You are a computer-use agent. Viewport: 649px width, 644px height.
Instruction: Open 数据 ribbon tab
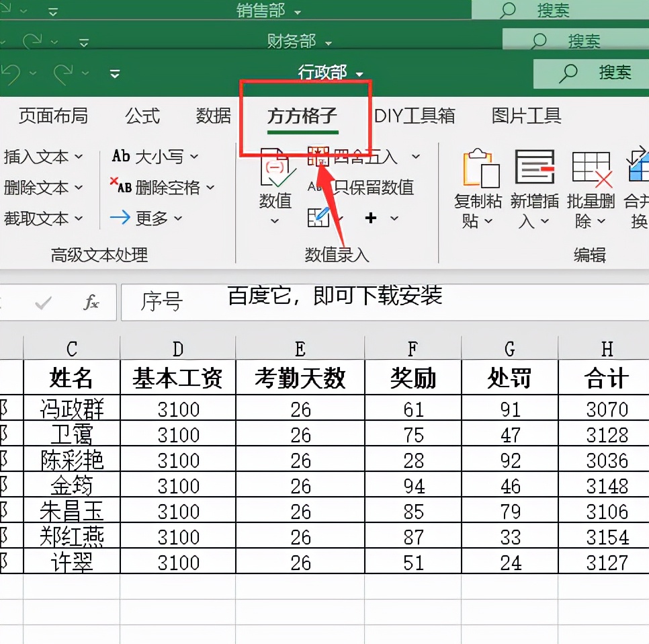[213, 116]
